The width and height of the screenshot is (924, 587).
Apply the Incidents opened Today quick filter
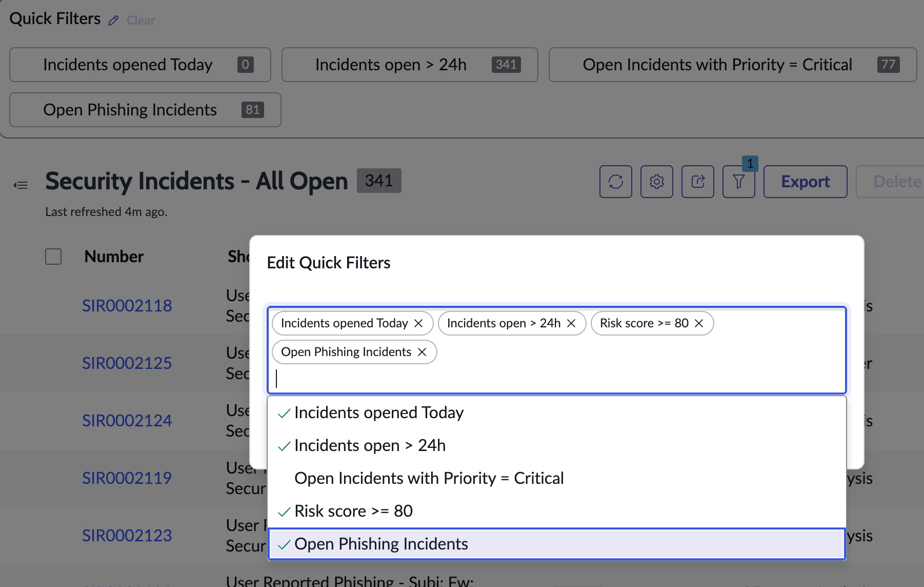tap(140, 65)
